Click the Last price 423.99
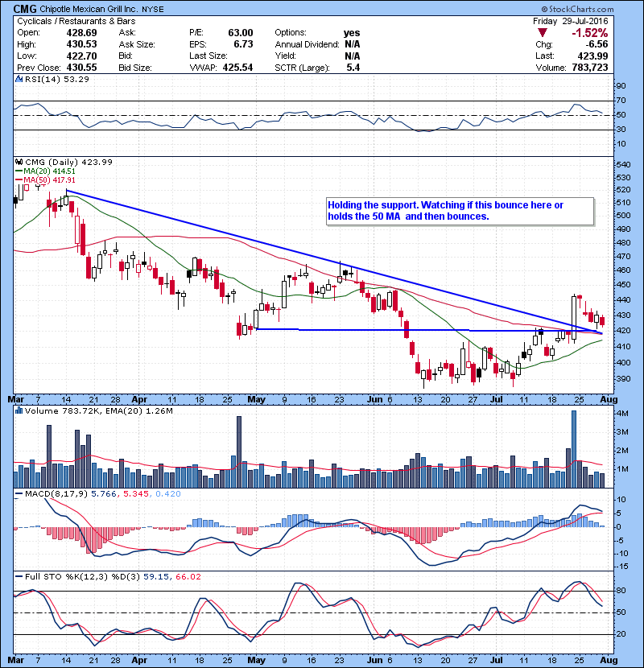This screenshot has height=668, width=644. (592, 56)
